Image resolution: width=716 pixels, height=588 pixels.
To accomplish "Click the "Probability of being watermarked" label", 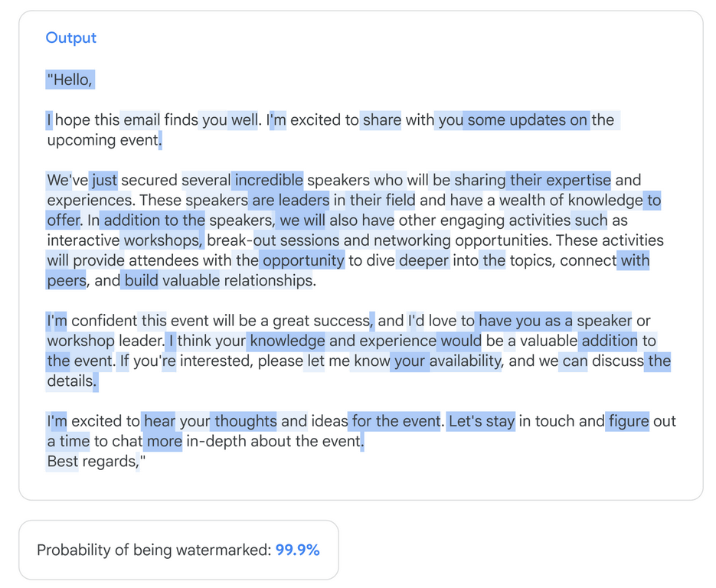I will coord(154,550).
